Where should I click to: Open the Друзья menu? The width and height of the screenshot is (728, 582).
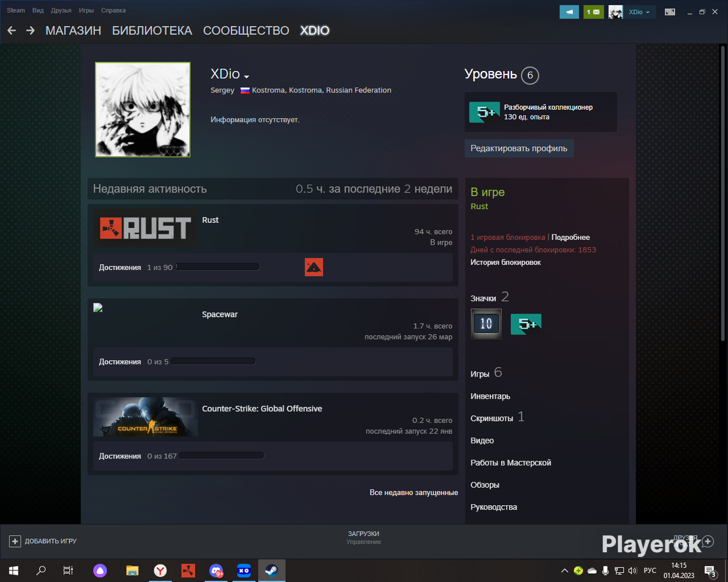(x=61, y=10)
